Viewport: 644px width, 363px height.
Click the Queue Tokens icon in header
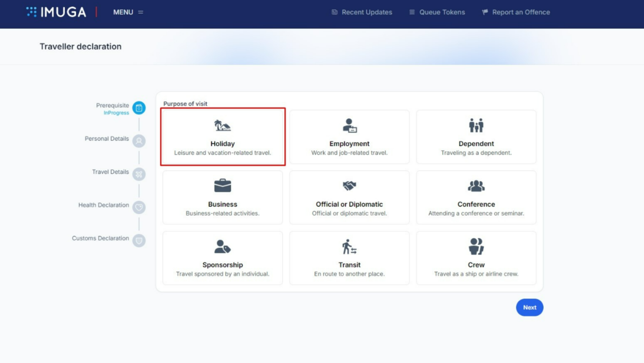412,12
